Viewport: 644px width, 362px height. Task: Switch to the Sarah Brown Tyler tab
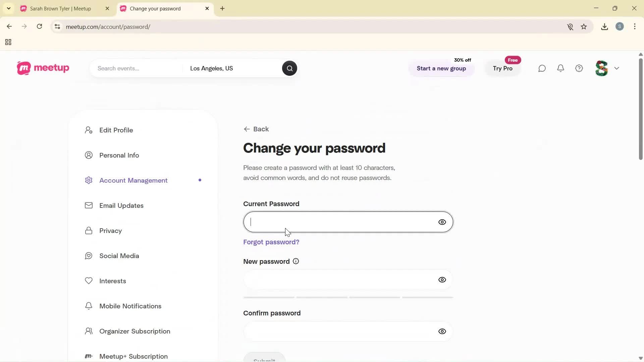pyautogui.click(x=60, y=8)
